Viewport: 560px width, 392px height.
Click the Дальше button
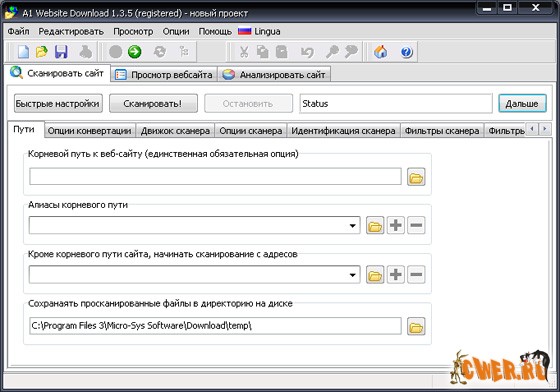[522, 104]
